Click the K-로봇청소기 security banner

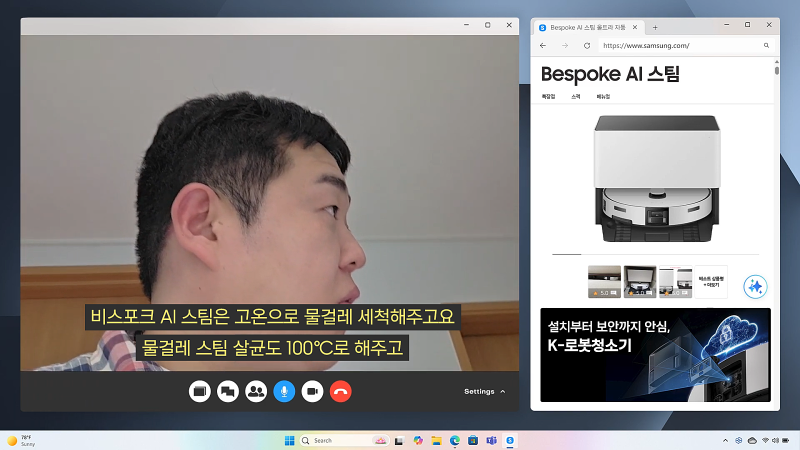coord(656,355)
